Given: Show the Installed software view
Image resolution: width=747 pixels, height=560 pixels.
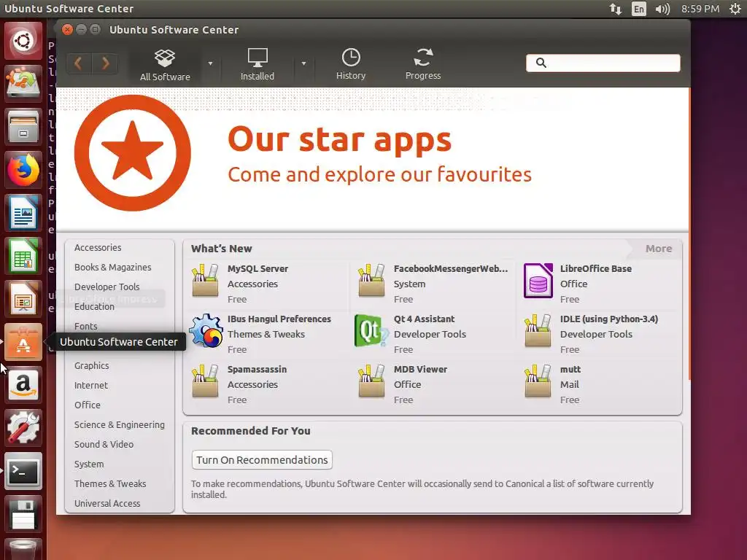Looking at the screenshot, I should [258, 65].
